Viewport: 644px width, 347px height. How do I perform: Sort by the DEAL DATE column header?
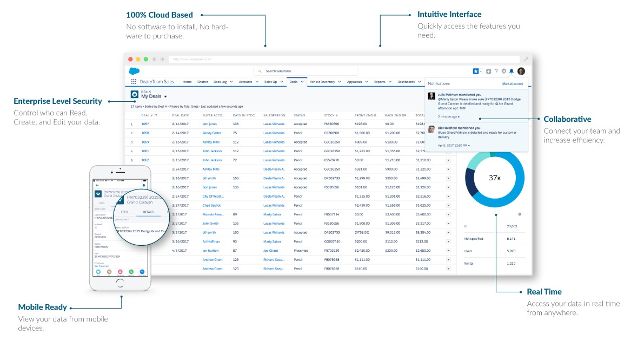pyautogui.click(x=180, y=115)
